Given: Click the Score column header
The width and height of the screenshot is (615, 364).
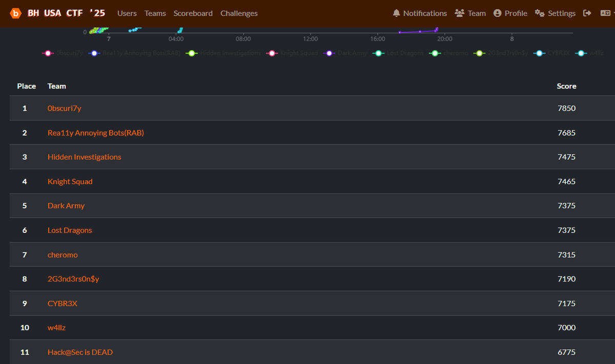Looking at the screenshot, I should (x=566, y=86).
